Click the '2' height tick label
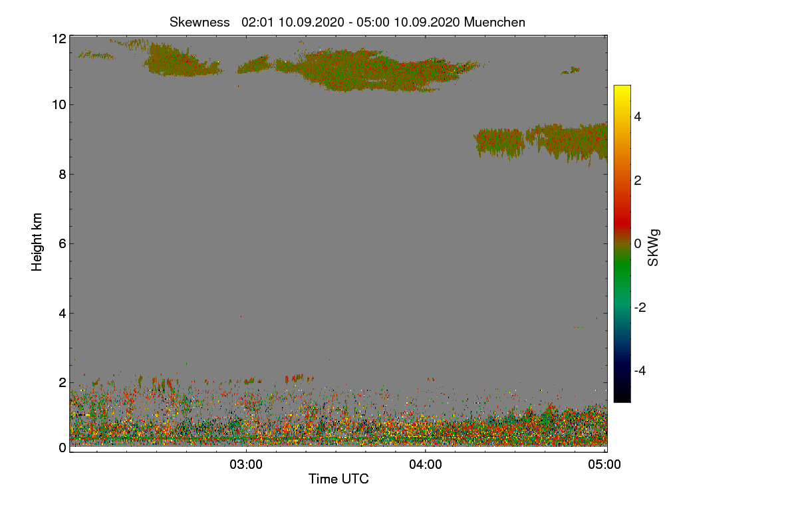The height and width of the screenshot is (532, 798). tap(62, 382)
